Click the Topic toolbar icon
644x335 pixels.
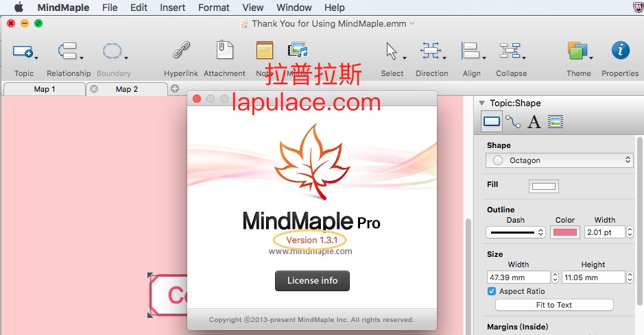tap(22, 51)
